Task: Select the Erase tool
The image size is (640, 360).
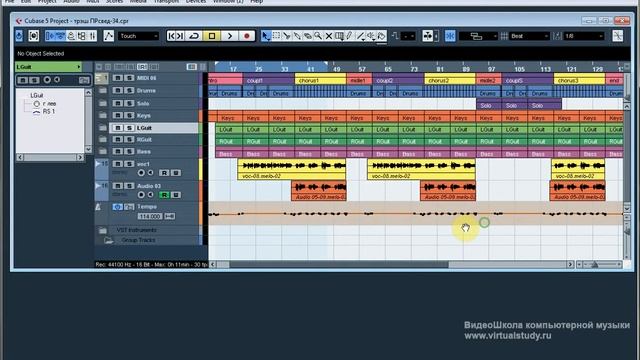Action: click(x=308, y=36)
